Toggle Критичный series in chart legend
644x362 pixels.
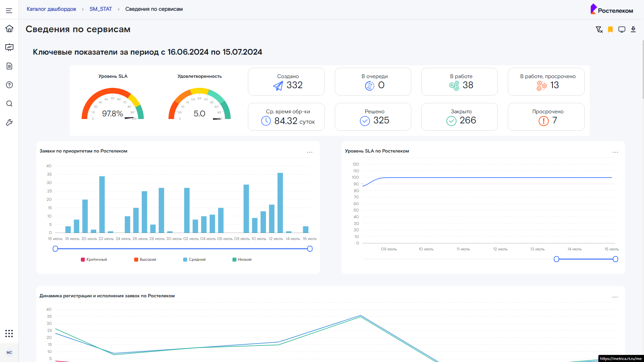coord(94,259)
